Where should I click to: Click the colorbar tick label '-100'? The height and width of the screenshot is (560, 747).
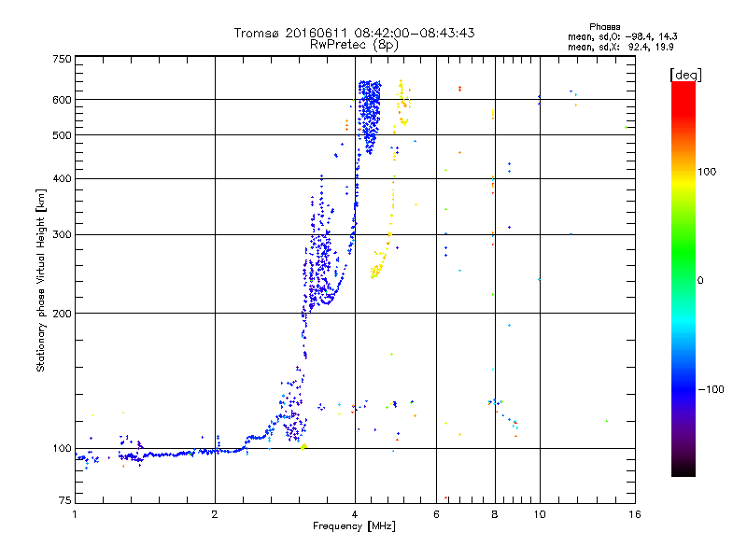711,389
